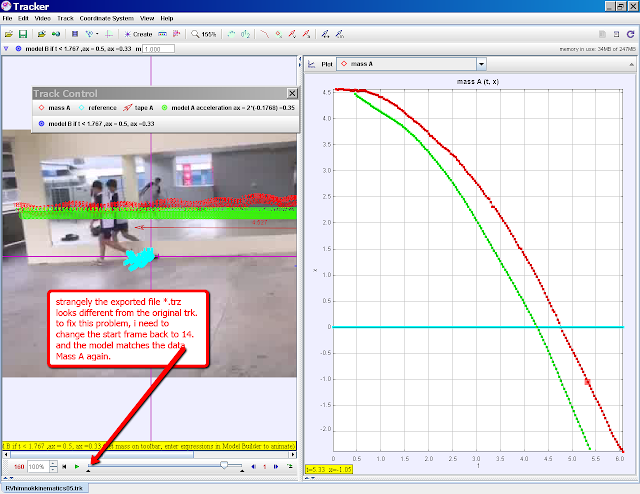Image resolution: width=640 pixels, height=494 pixels.
Task: Toggle the loop playback icon
Action: click(x=290, y=466)
